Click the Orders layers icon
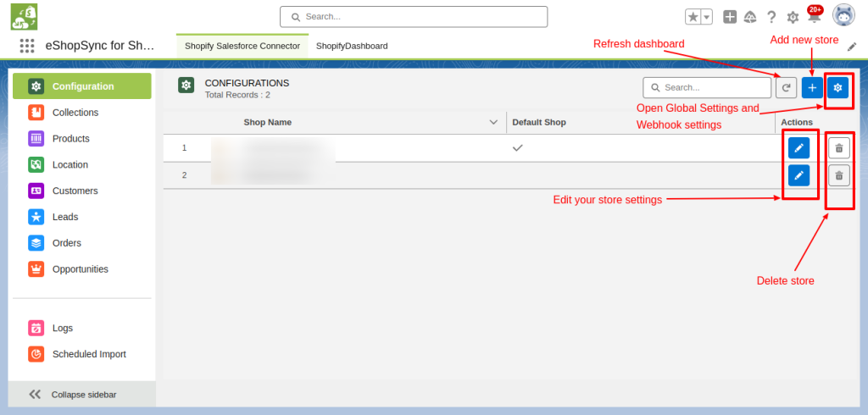This screenshot has width=868, height=415. click(x=36, y=243)
